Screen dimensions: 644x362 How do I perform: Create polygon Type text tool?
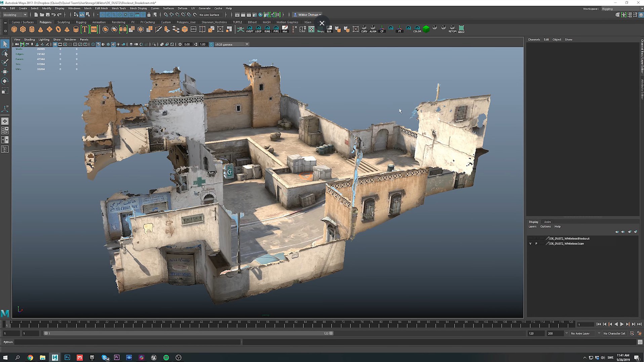[85, 30]
